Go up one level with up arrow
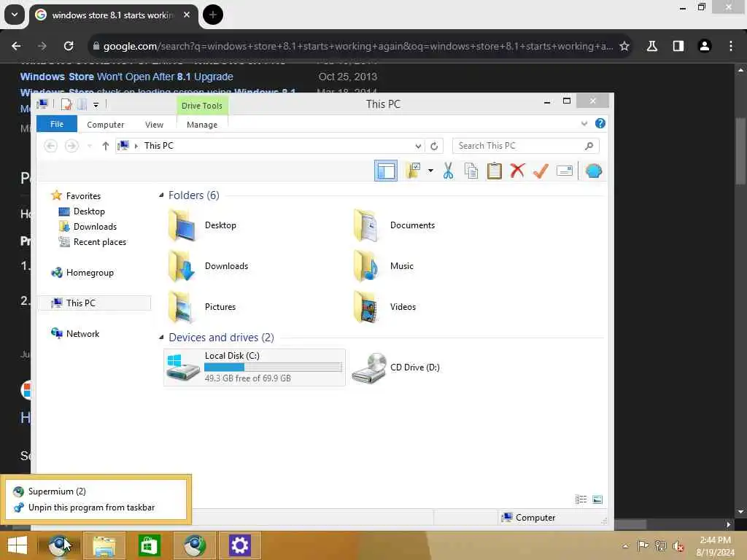The width and height of the screenshot is (747, 560). tap(105, 146)
